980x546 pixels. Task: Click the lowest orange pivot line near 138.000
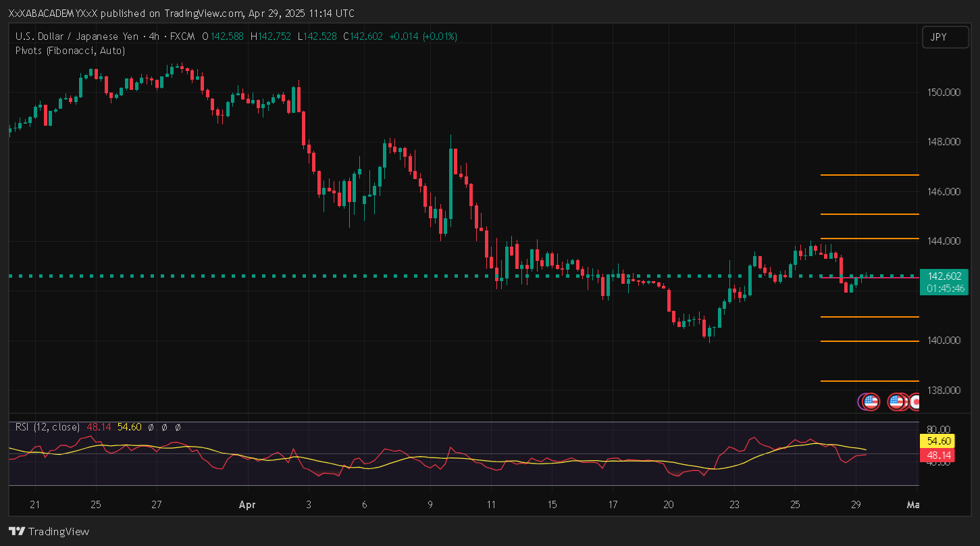click(869, 381)
